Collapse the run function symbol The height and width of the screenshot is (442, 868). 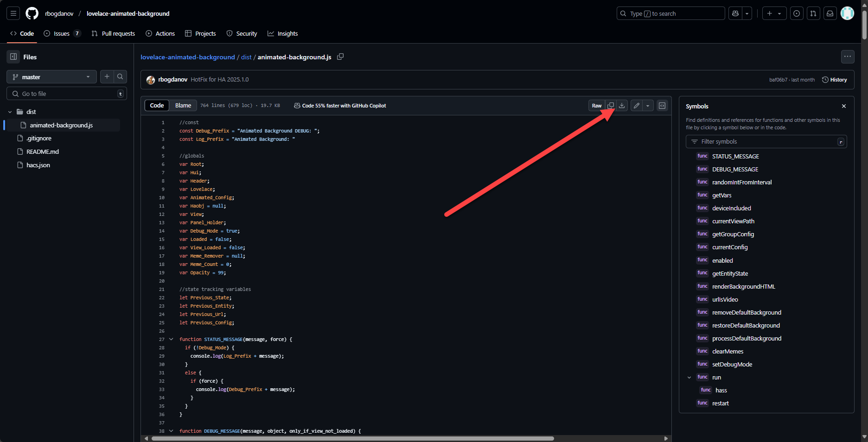click(689, 378)
